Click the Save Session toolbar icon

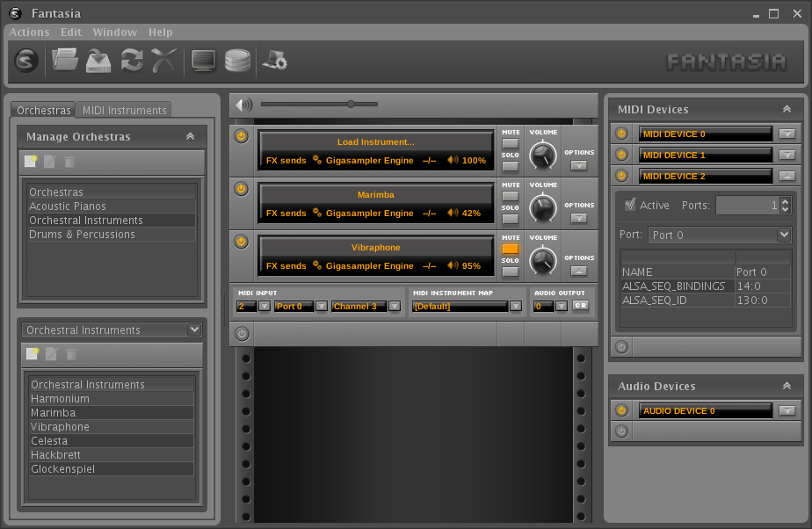pos(98,60)
